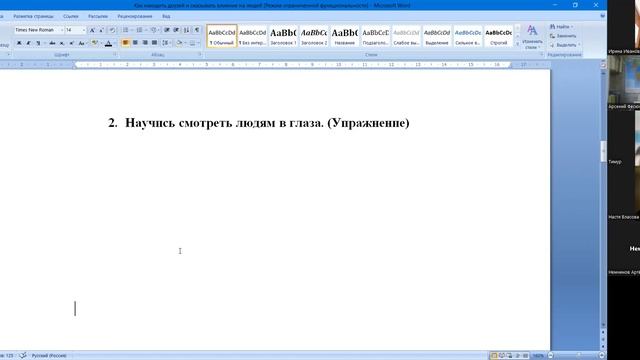Click the zoom slider handle
This screenshot has width=640, height=360.
point(578,356)
